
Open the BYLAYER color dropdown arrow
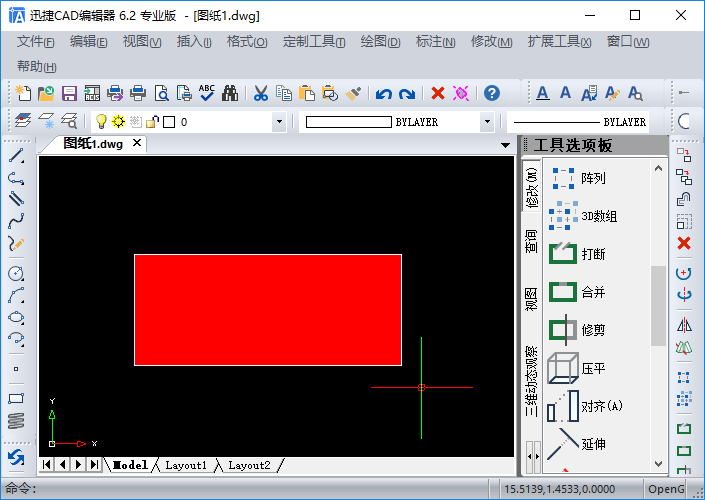pos(487,122)
